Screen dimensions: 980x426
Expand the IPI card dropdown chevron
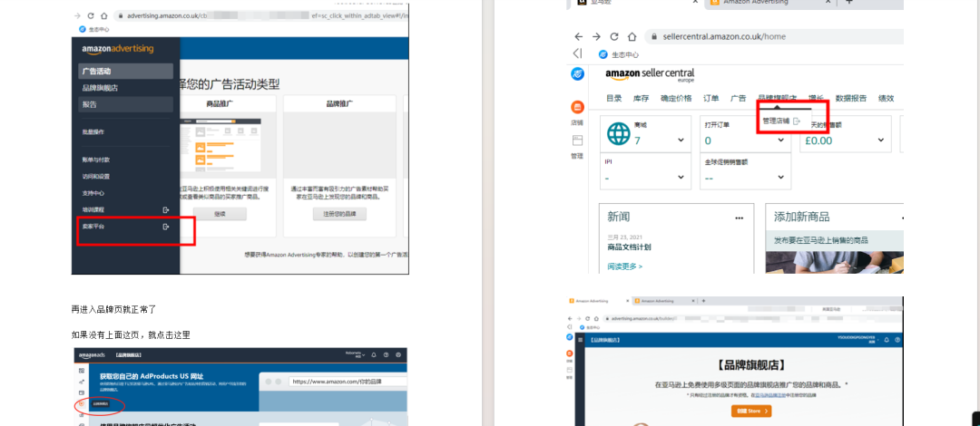point(680,178)
